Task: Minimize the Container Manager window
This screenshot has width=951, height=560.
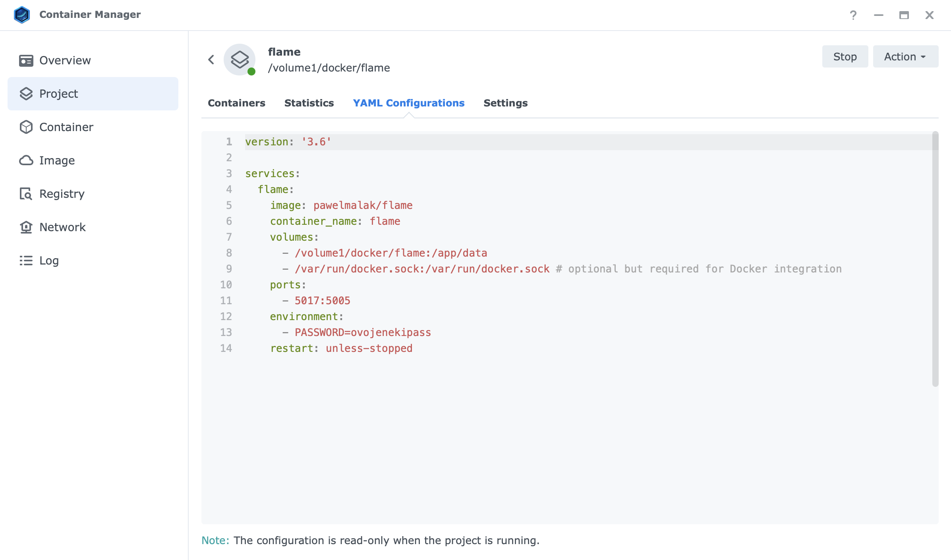Action: pyautogui.click(x=879, y=15)
